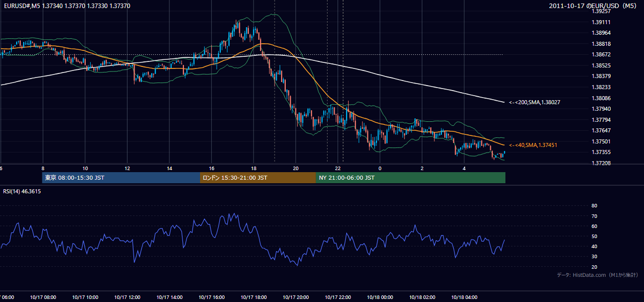Click hour tick 12 under price chart

pos(127,169)
